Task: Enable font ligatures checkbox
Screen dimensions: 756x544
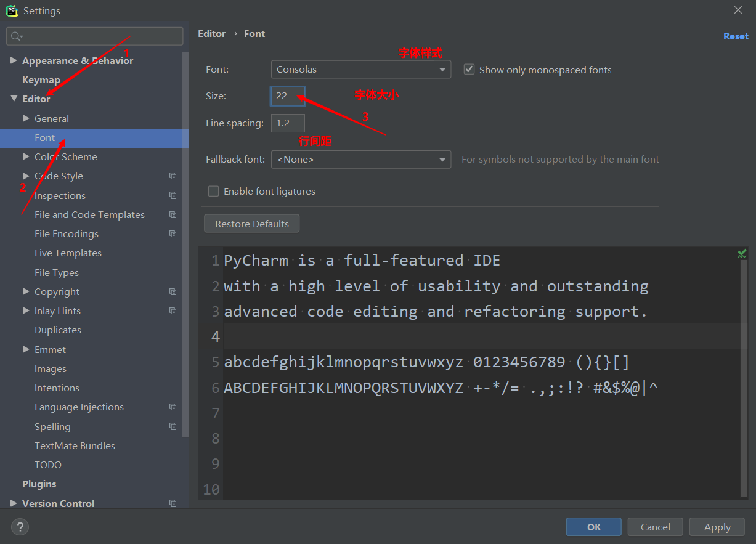Action: [213, 191]
